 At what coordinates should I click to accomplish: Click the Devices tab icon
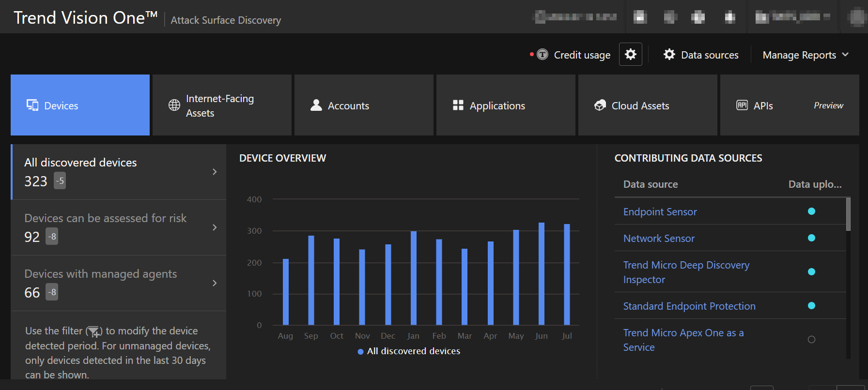point(32,105)
